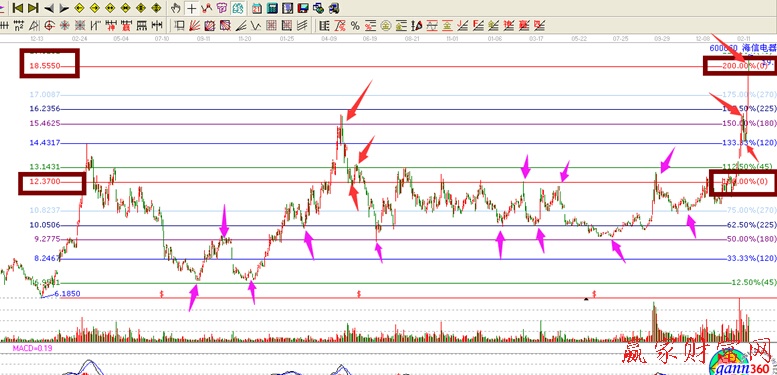Viewport: 777px width, 375px height.
Task: Select the red zigzag line drawing tool
Action: pos(207,8)
